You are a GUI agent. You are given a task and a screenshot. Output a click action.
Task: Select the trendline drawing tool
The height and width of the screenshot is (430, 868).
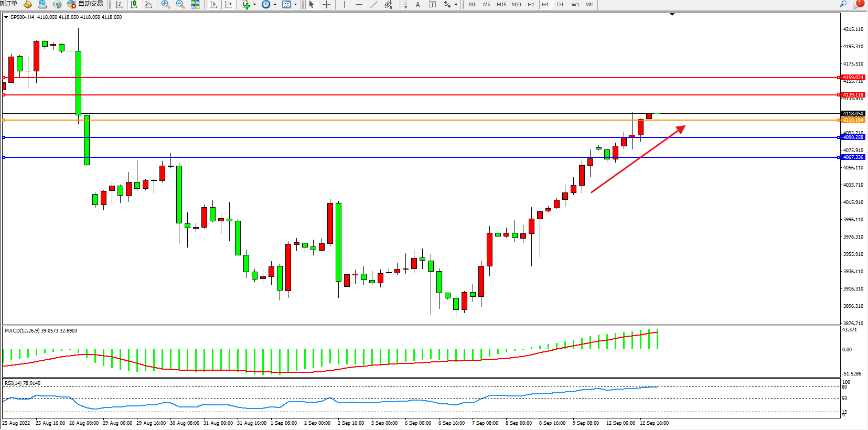click(373, 5)
